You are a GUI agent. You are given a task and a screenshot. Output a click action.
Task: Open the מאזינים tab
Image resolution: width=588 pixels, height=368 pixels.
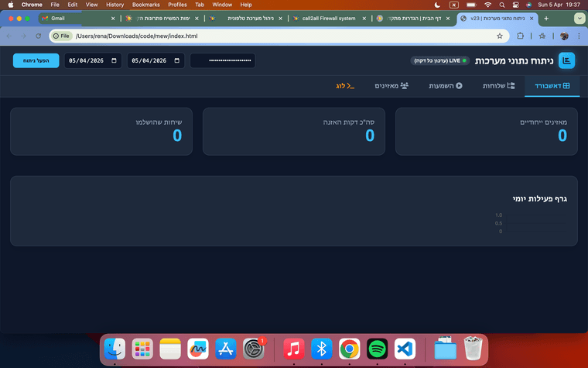coord(391,86)
